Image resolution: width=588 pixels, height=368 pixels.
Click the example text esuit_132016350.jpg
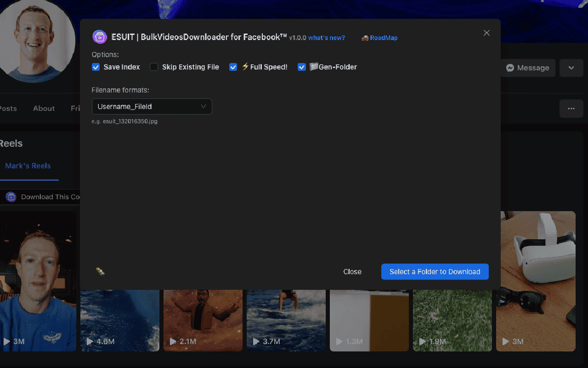130,121
